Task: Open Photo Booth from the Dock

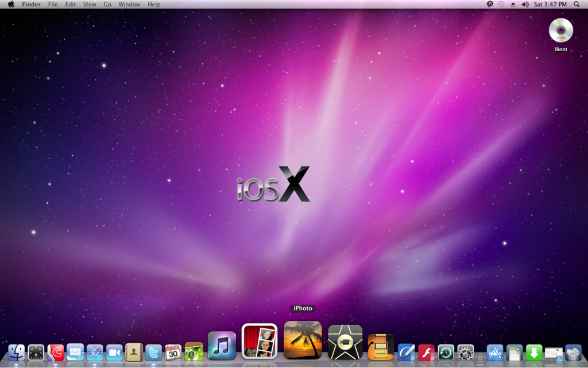Action: point(260,342)
